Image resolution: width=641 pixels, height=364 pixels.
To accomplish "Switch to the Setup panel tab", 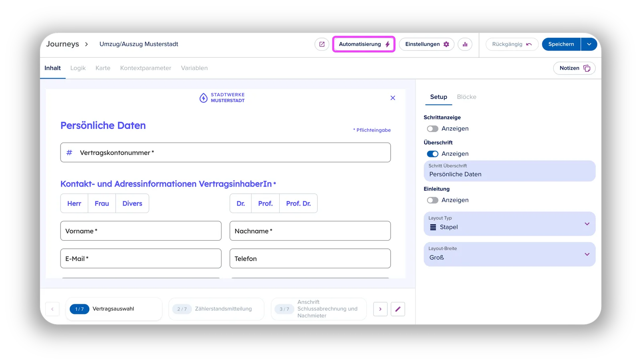I will click(439, 97).
